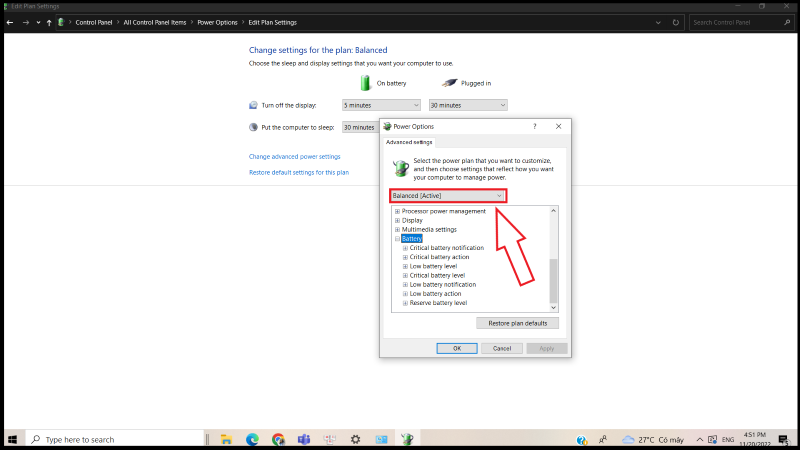Screen dimensions: 800x450
Task: Select the Battery tree item
Action: coord(411,239)
